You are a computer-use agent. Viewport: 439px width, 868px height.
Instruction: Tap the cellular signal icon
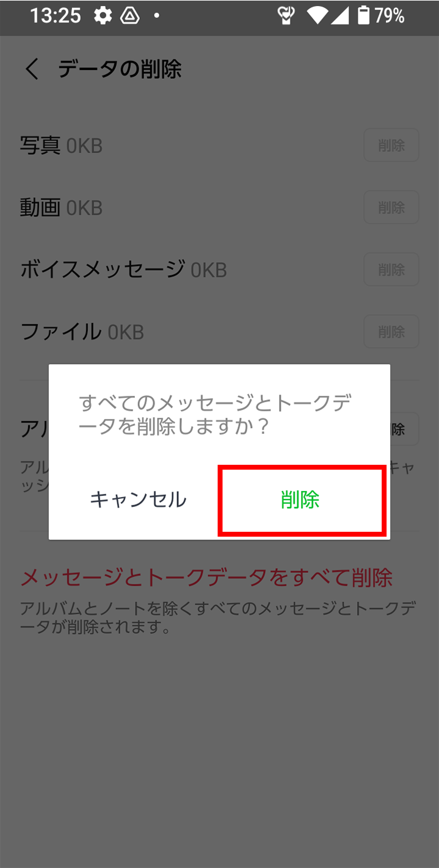tap(339, 16)
